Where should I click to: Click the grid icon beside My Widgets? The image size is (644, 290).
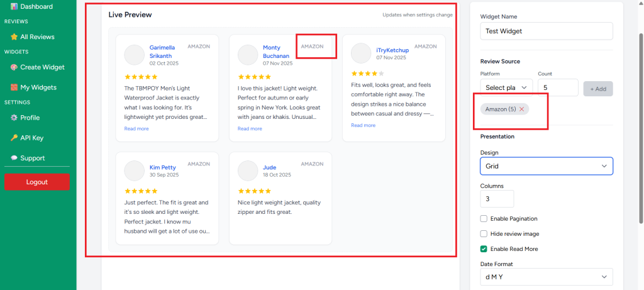point(14,87)
